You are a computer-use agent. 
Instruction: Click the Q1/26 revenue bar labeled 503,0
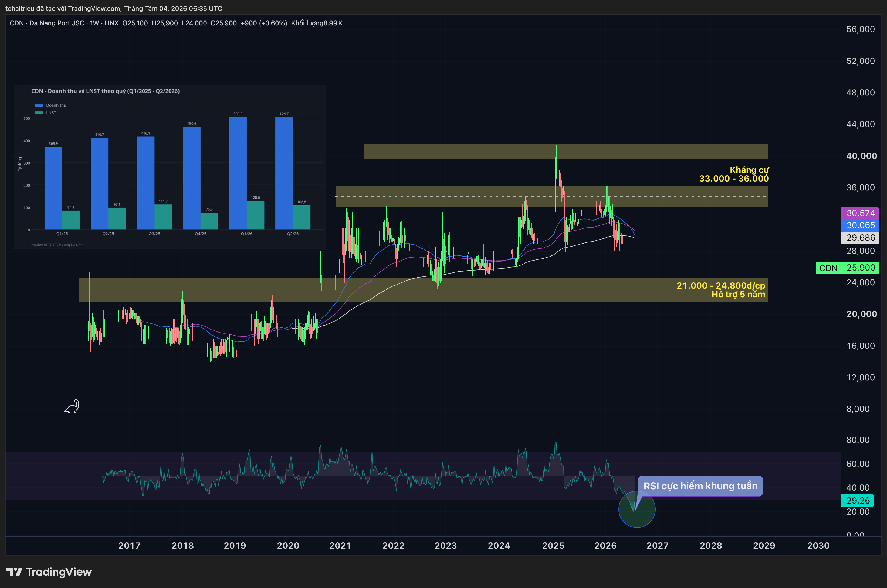pos(238,173)
